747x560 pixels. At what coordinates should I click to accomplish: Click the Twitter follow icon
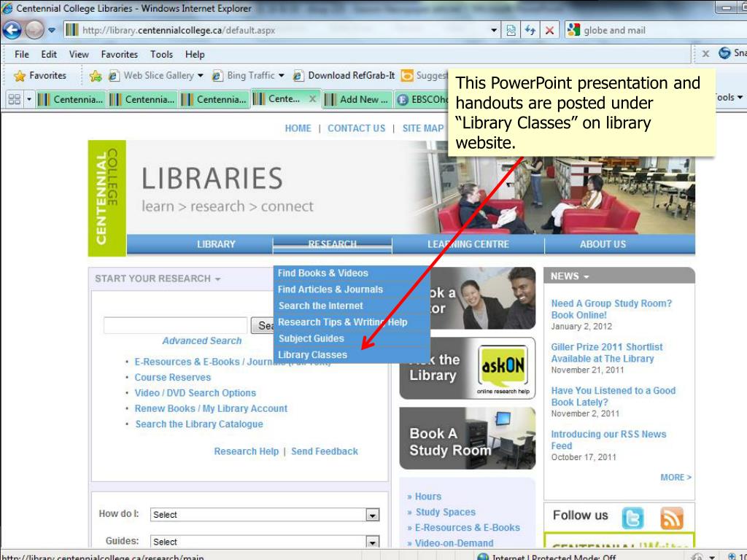pyautogui.click(x=632, y=518)
